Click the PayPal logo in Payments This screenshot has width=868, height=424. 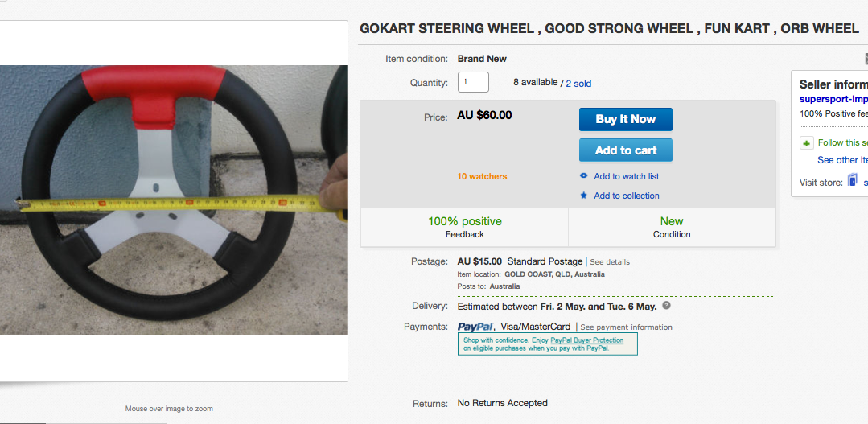(475, 327)
